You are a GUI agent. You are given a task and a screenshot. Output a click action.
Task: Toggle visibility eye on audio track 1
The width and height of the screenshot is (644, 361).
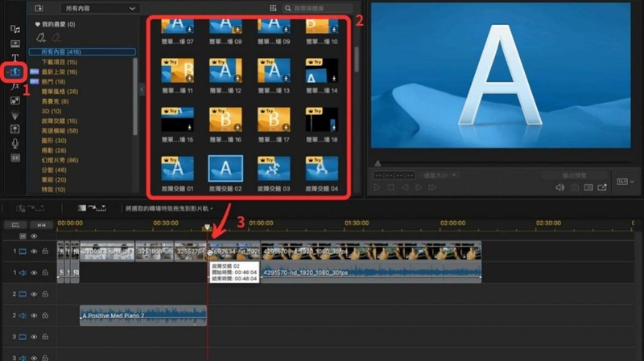(35, 273)
